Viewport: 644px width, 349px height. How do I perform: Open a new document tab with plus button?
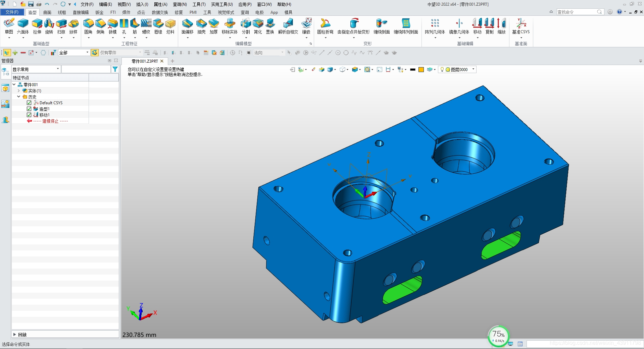172,61
